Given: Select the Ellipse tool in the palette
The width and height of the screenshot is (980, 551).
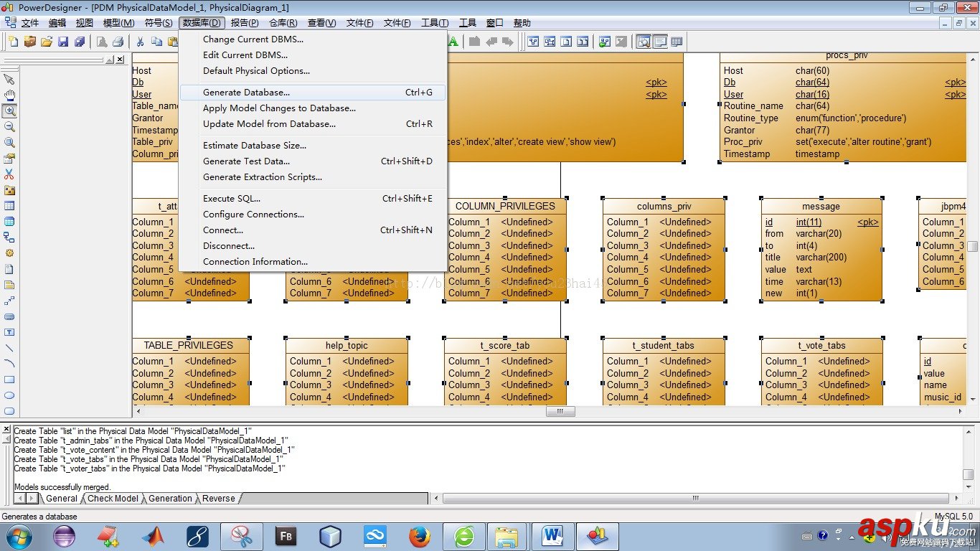Looking at the screenshot, I should click(x=9, y=395).
